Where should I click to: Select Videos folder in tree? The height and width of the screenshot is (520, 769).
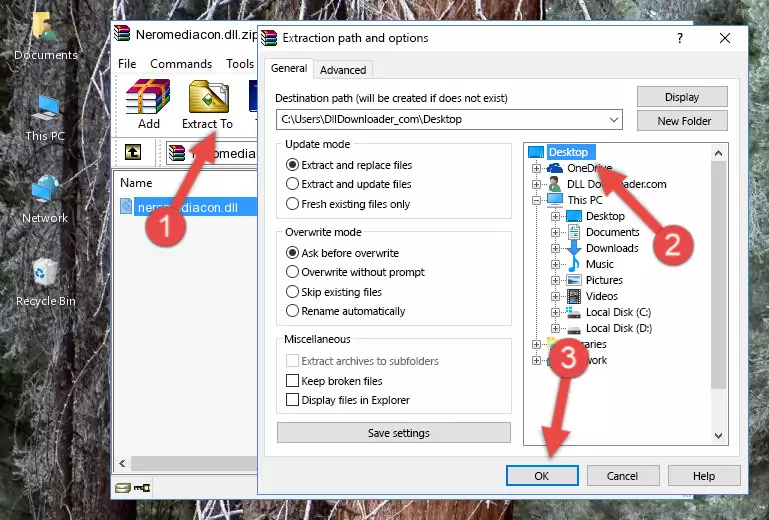click(602, 296)
